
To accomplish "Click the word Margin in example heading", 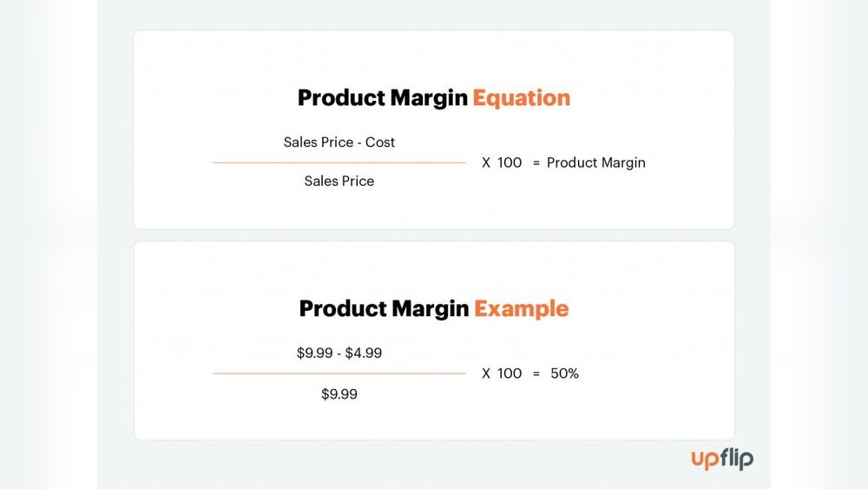I will click(431, 309).
